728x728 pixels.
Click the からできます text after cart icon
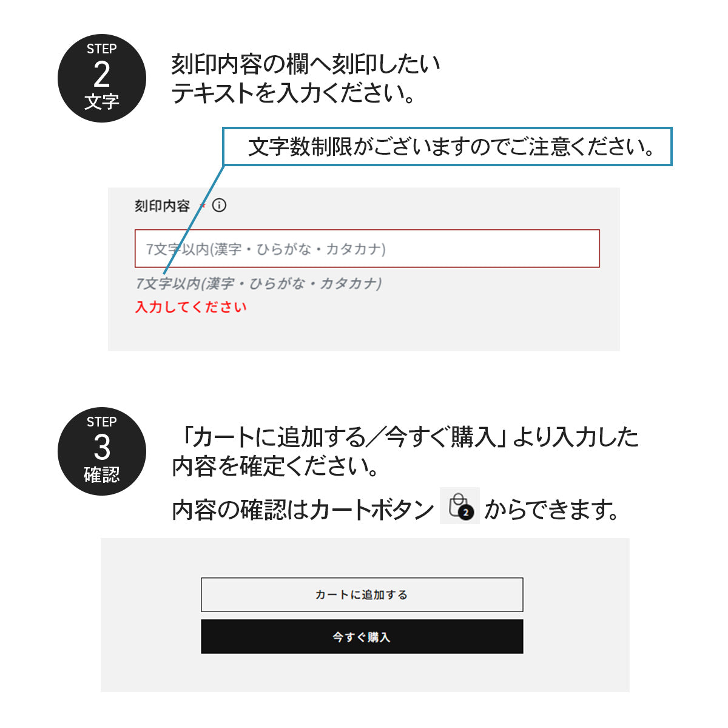click(551, 510)
